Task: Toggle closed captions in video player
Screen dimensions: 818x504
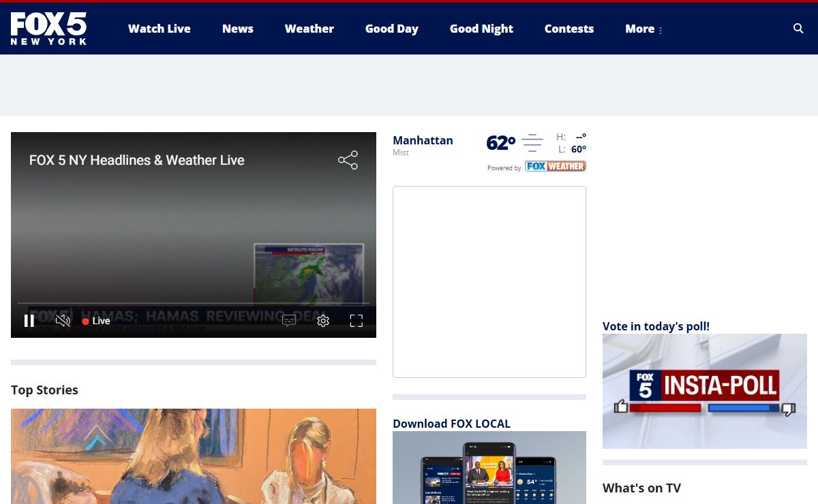Action: 289,321
